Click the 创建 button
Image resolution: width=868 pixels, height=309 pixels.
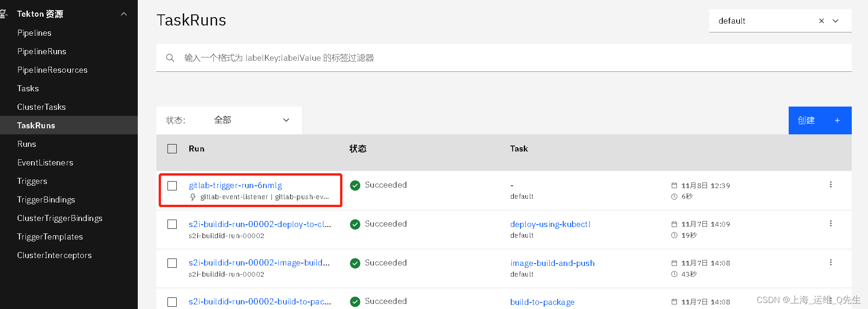coord(820,120)
